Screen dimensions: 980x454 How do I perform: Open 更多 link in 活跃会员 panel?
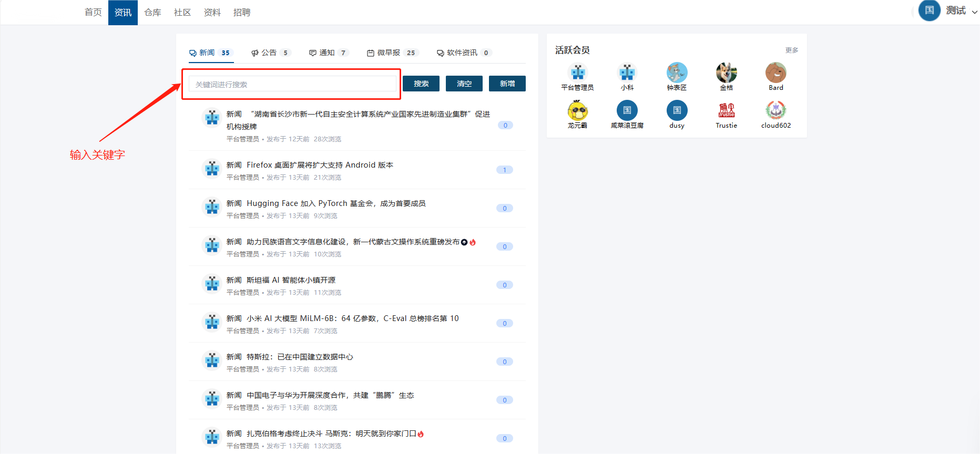coord(791,50)
